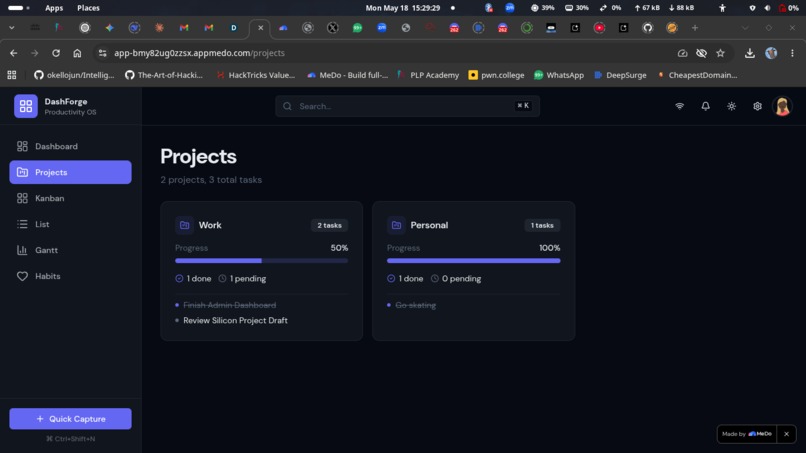This screenshot has height=453, width=806.
Task: Open the MeDo - Build full bookmark
Action: [x=347, y=75]
